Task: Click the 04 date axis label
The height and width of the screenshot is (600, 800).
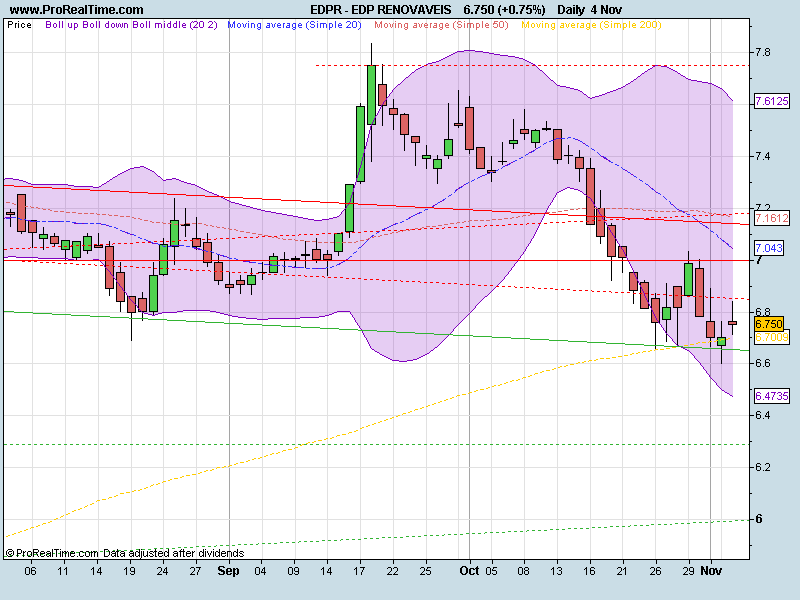Action: (x=260, y=571)
